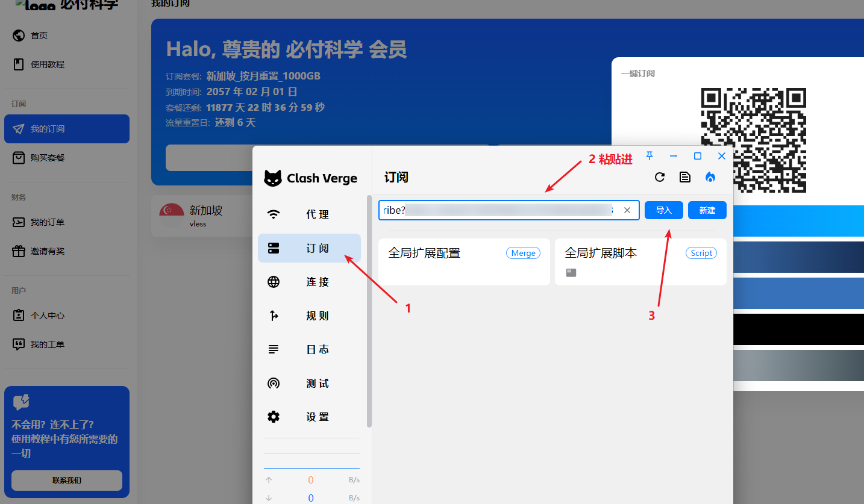
Task: Click the upload speed indicator in Clash Verge
Action: click(311, 480)
